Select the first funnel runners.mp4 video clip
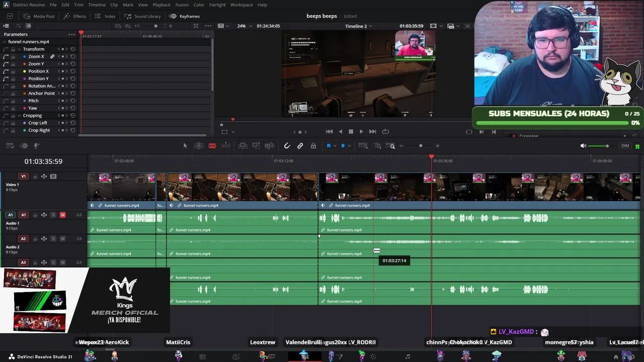Screen dimensions: 644x362 (x=121, y=191)
